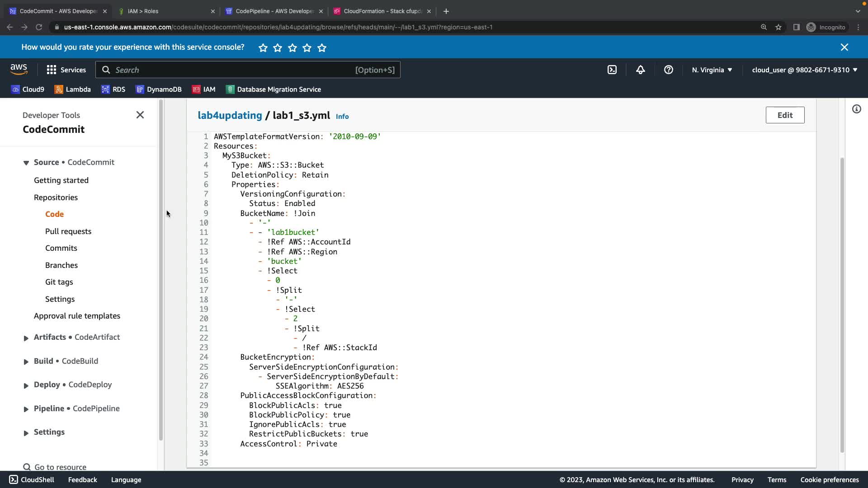Open the lab4updating repository link

230,115
